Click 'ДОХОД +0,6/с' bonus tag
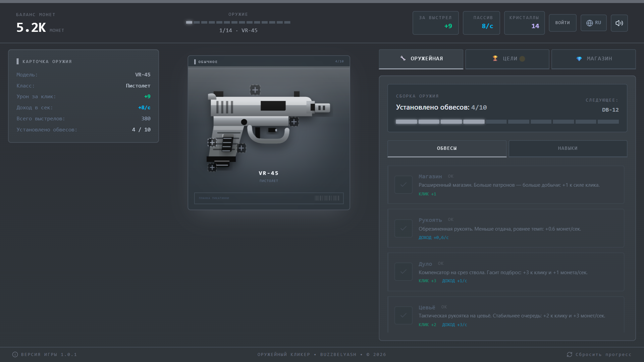This screenshot has height=362, width=644. (433, 238)
